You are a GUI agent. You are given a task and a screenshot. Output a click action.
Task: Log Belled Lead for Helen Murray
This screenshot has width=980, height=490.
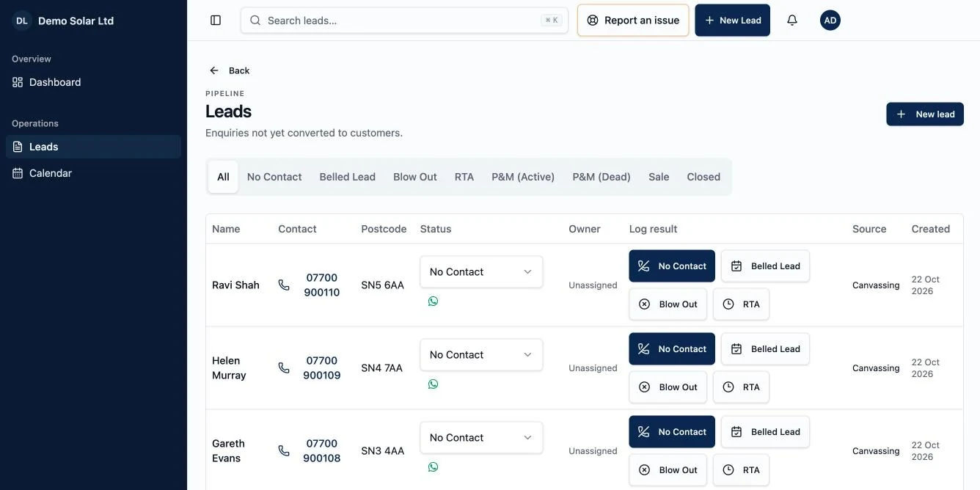(765, 349)
